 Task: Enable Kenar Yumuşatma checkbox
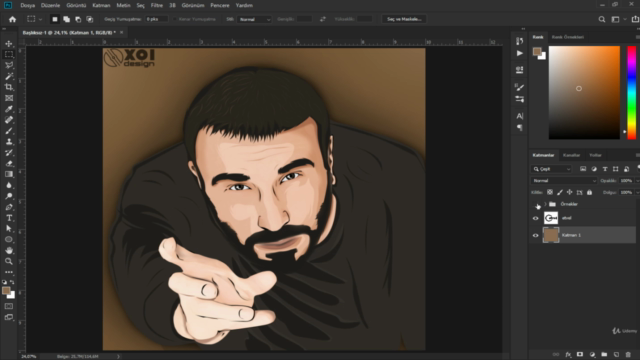click(175, 19)
